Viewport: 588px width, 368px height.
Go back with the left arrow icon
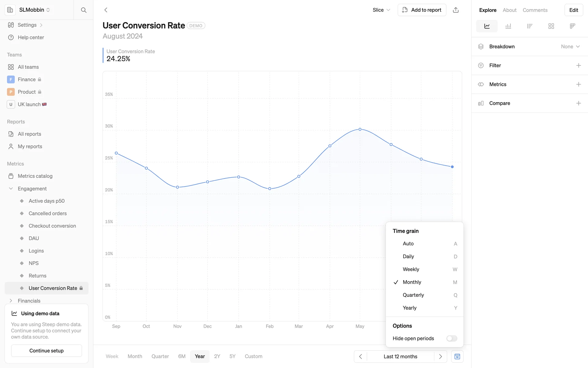pyautogui.click(x=106, y=10)
